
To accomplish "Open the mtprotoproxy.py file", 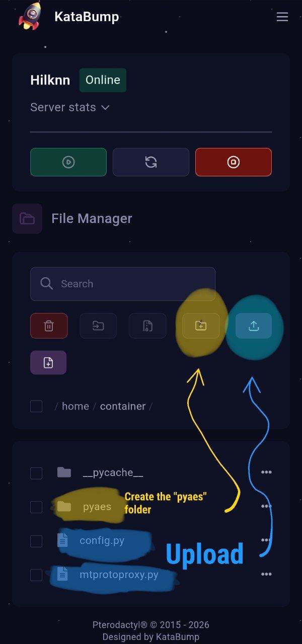I will pyautogui.click(x=119, y=575).
